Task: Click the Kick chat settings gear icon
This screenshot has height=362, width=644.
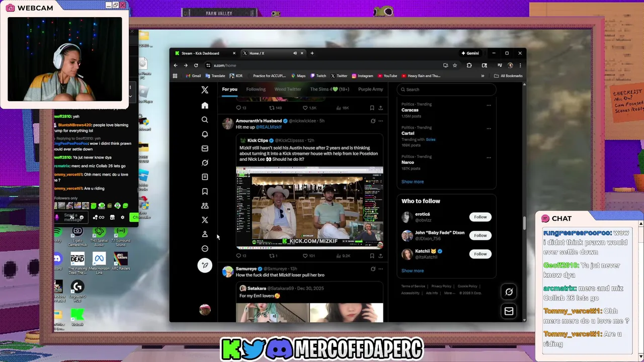Action: 122,217
